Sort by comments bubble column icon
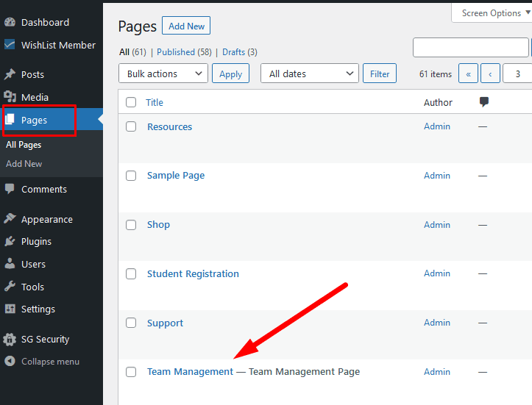Screen dimensions: 532x405 [484, 101]
